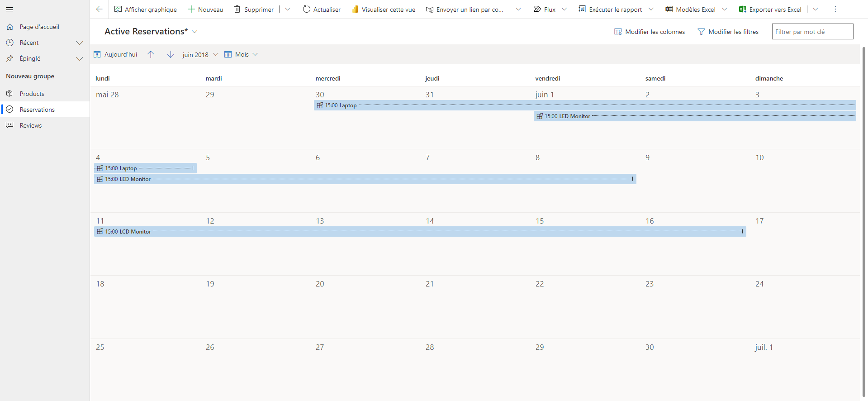
Task: Open the juin 2018 date picker
Action: pos(200,54)
